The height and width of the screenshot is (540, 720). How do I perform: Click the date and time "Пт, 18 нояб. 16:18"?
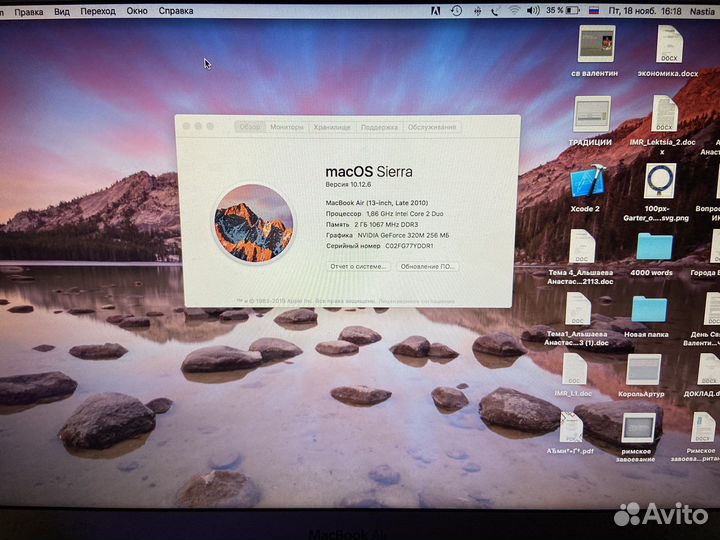(645, 11)
